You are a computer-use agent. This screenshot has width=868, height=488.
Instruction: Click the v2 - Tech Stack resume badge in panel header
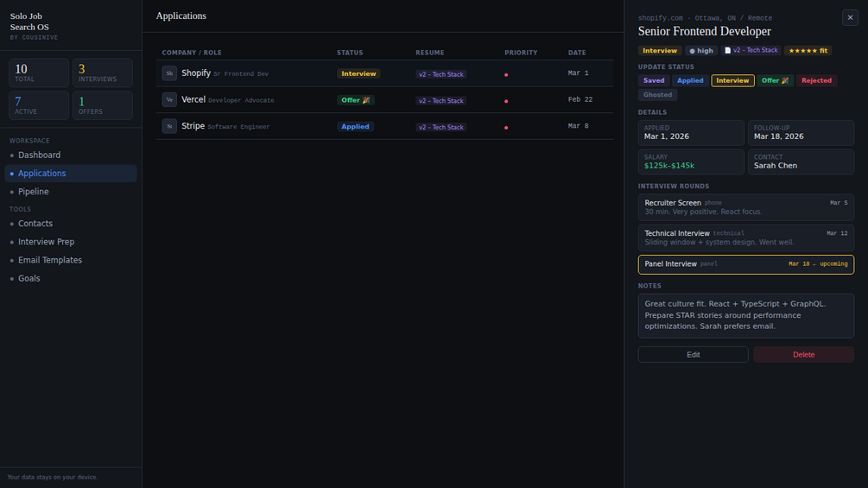[x=751, y=50]
